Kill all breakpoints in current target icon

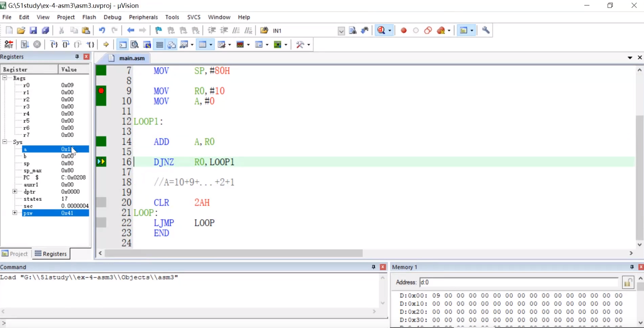tap(441, 30)
